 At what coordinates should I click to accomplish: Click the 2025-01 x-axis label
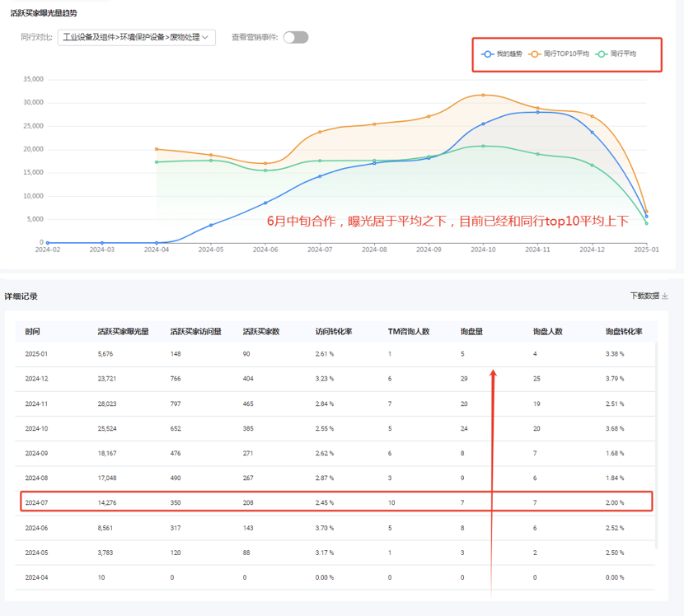pyautogui.click(x=646, y=250)
